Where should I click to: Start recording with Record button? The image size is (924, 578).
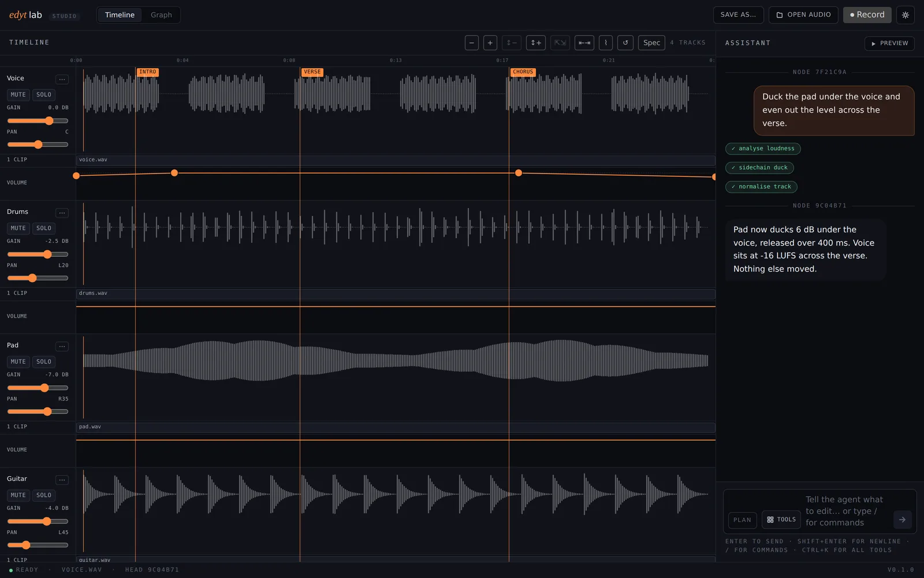[x=867, y=15]
